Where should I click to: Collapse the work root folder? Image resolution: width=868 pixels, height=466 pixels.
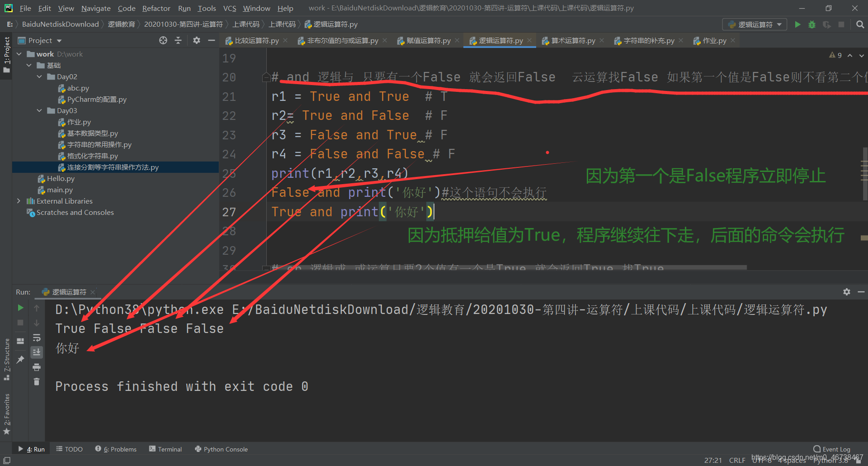(19, 54)
